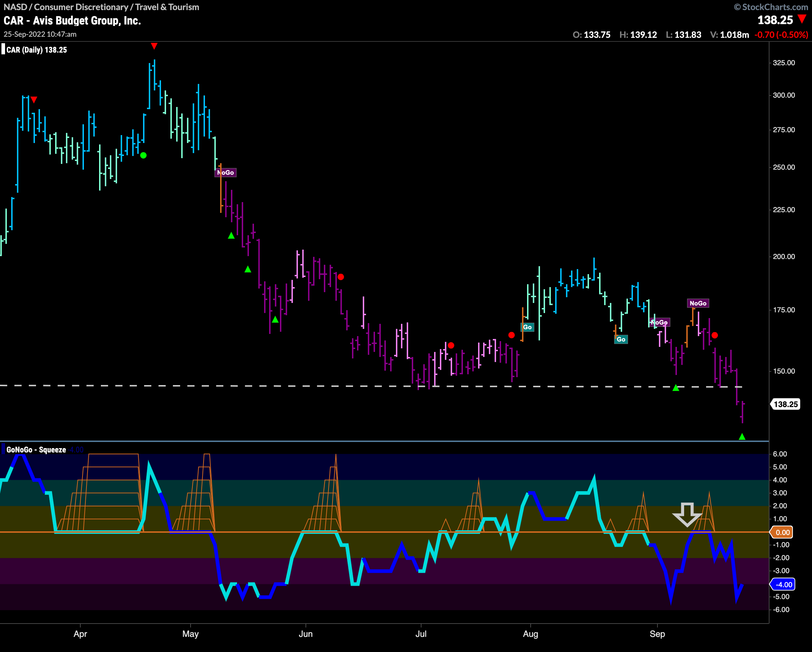
Task: Click the 325.00 price axis label
Action: [784, 63]
